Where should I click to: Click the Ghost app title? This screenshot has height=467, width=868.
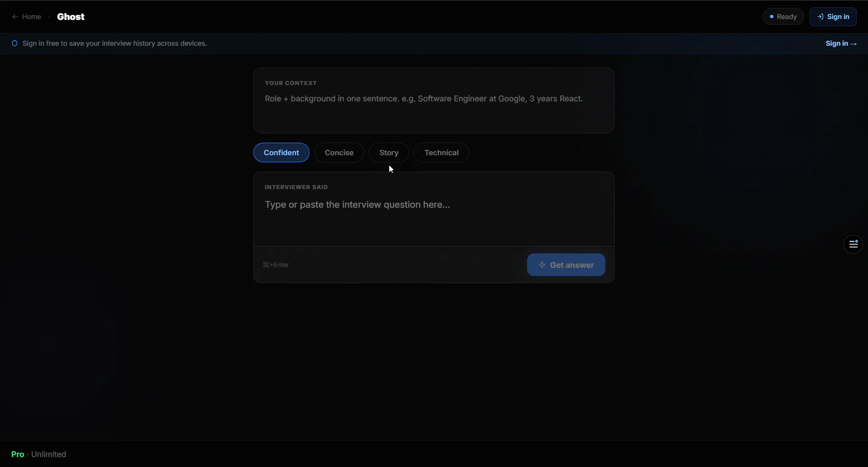71,17
